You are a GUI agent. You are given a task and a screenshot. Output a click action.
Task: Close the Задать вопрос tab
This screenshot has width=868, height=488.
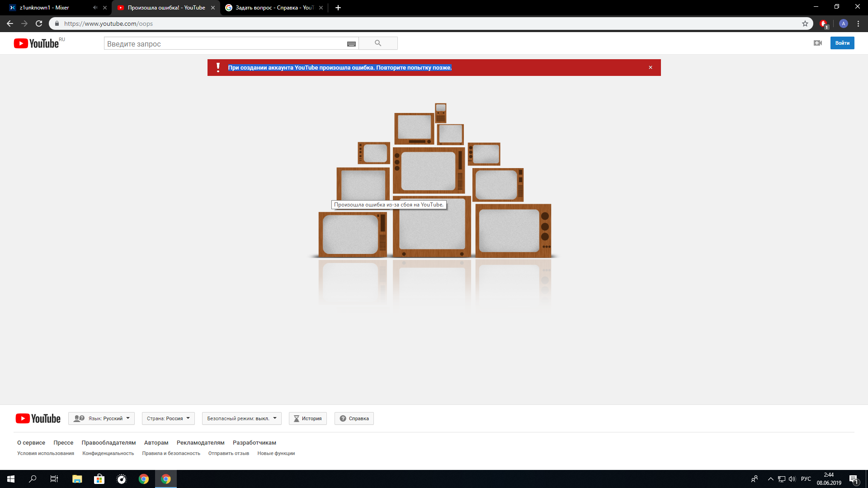pyautogui.click(x=321, y=8)
